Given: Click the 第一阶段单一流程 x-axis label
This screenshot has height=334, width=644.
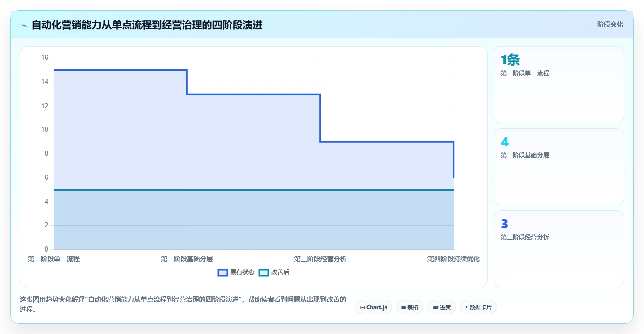Looking at the screenshot, I should click(x=54, y=259).
